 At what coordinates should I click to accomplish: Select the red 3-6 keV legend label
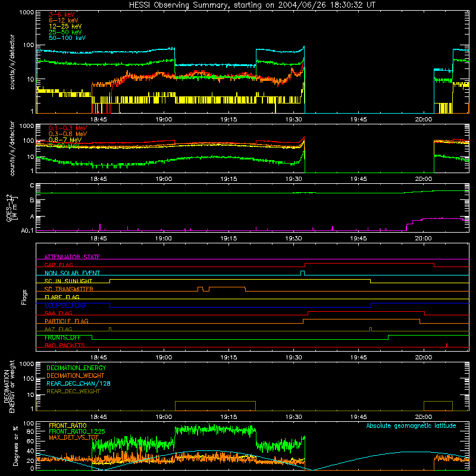pyautogui.click(x=61, y=14)
